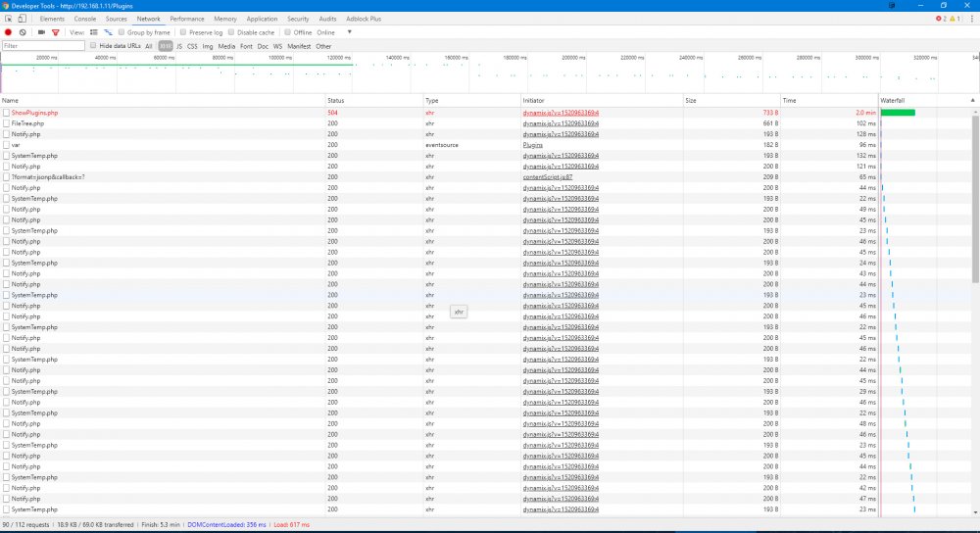The width and height of the screenshot is (980, 533).
Task: Open the Memory tab
Action: click(225, 19)
